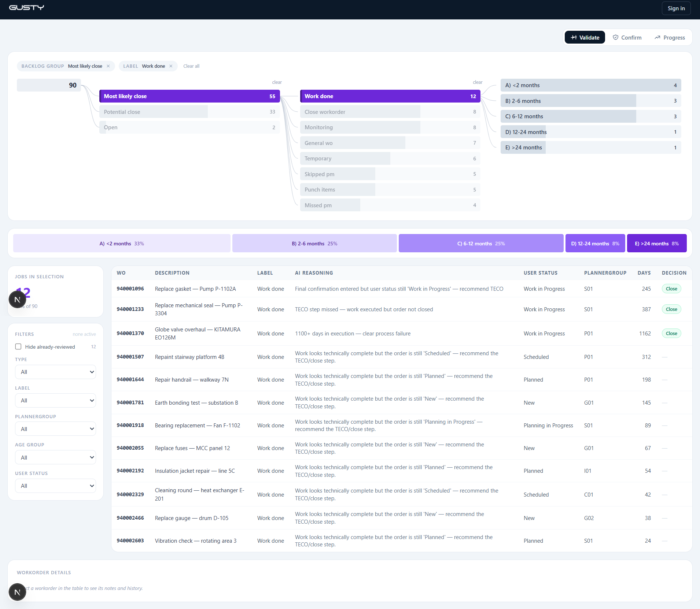The height and width of the screenshot is (609, 700).
Task: Switch to the Progress tab
Action: point(670,37)
